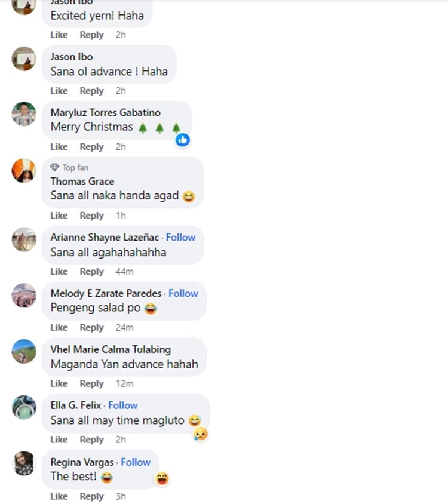Open Vhel Marie Calma Tulabing's avatar
Image resolution: width=448 pixels, height=504 pixels.
24,351
